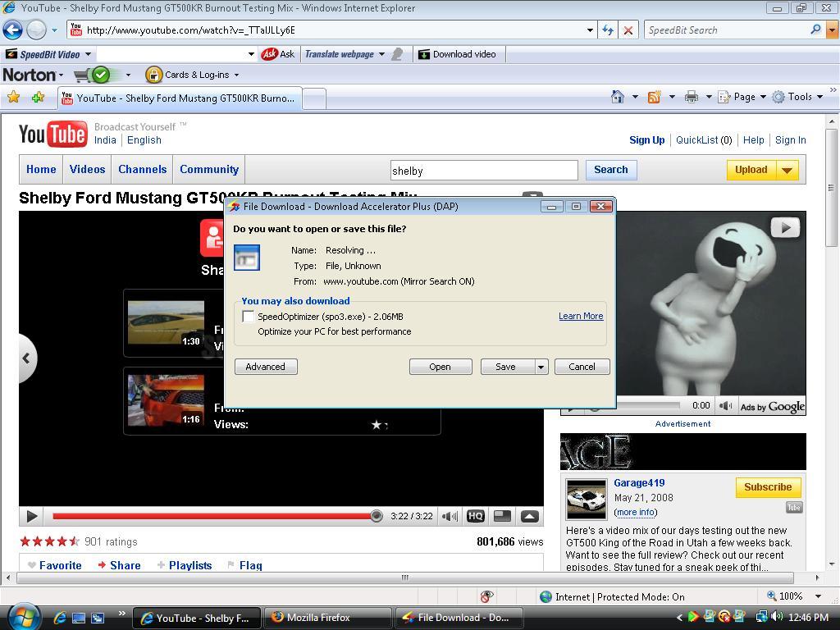Image resolution: width=840 pixels, height=630 pixels.
Task: Open the zoom level dropdown
Action: pyautogui.click(x=818, y=596)
